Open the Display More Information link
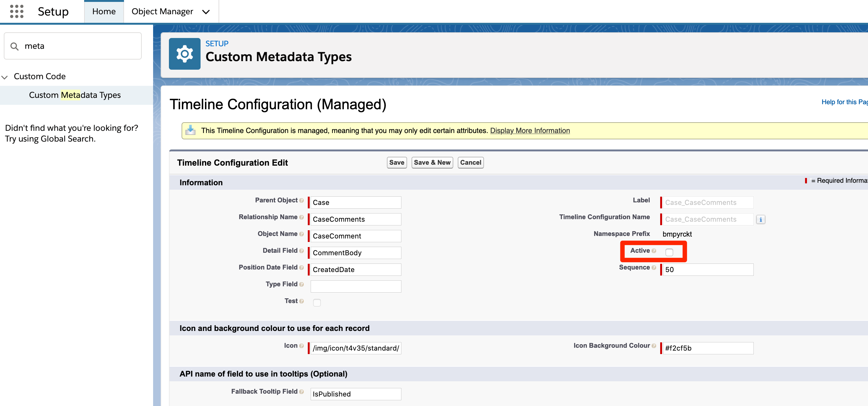Screen dimensions: 868x406 point(530,130)
